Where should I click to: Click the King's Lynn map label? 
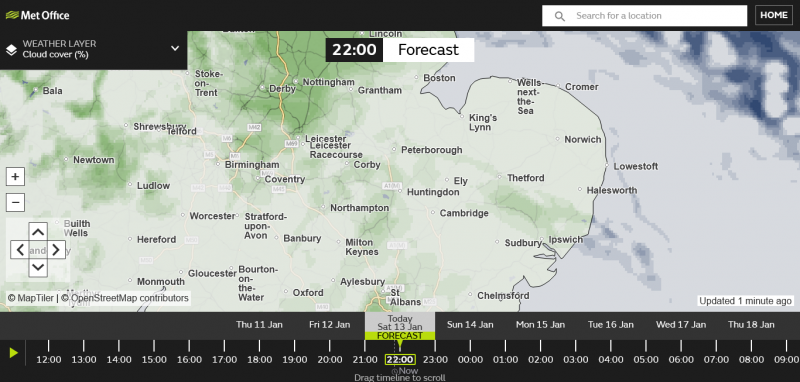click(x=483, y=122)
